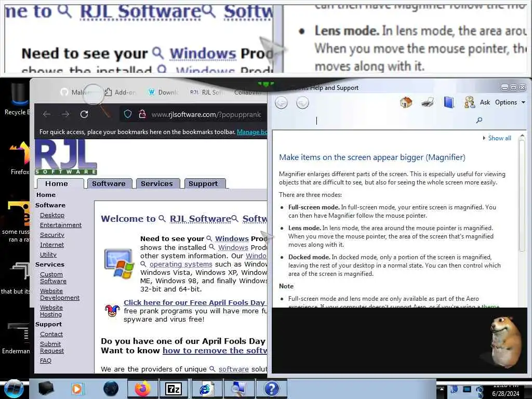Go forward in Firefox navigation
The image size is (532, 399).
[65, 114]
